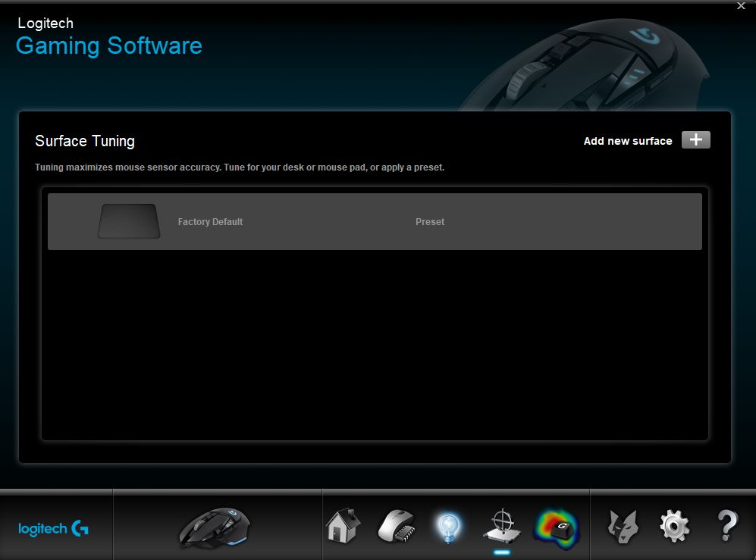
Task: Click the Logitech G logo
Action: coord(53,529)
